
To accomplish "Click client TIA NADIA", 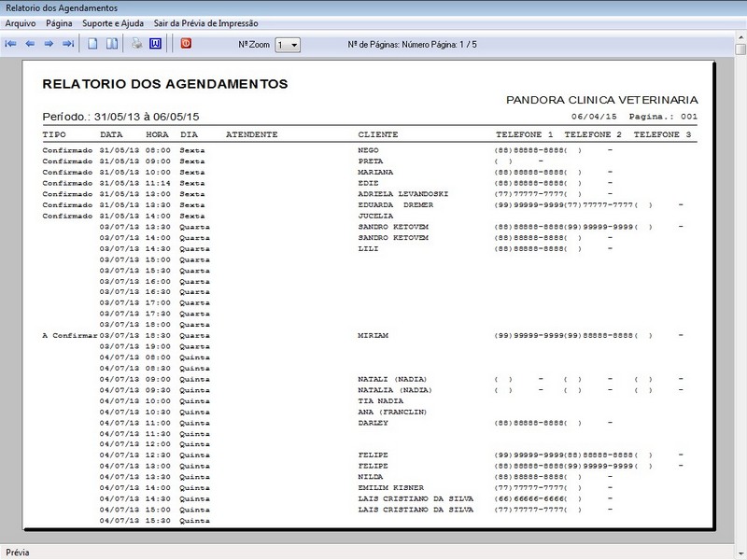I will click(381, 401).
